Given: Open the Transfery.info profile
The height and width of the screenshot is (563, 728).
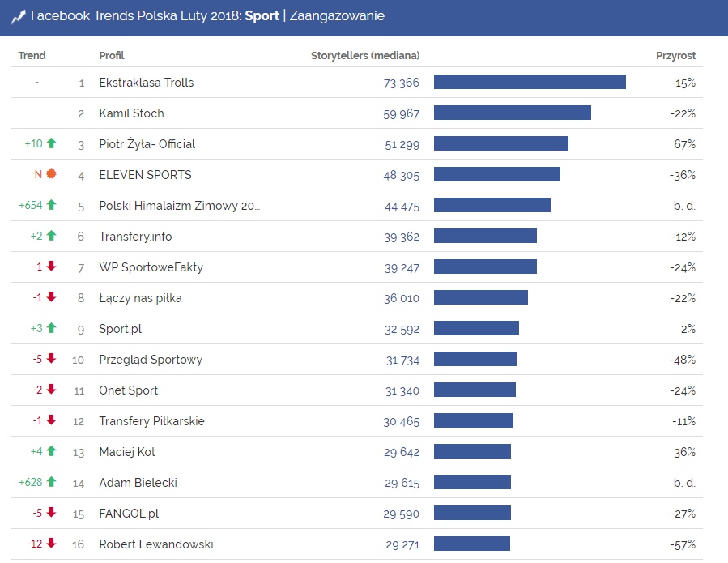Looking at the screenshot, I should (x=135, y=237).
